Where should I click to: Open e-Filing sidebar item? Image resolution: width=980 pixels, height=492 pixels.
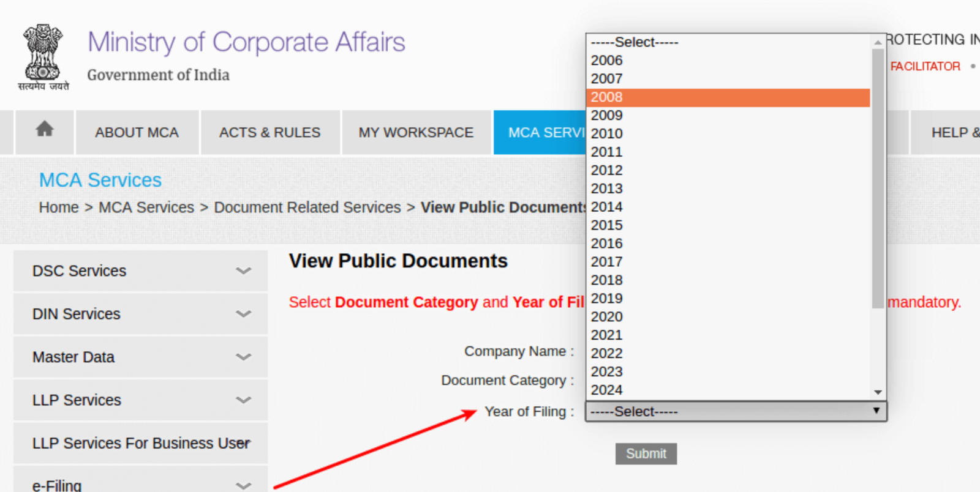tap(140, 480)
